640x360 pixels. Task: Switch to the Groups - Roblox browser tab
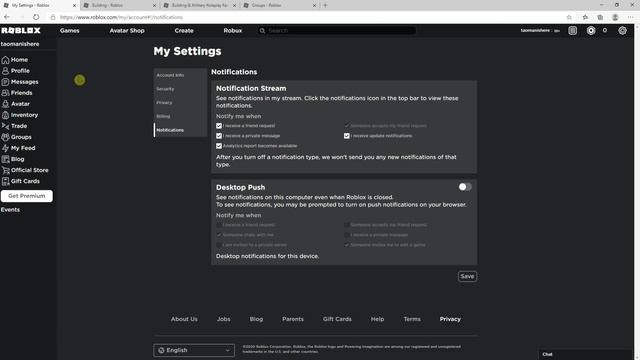(x=279, y=5)
